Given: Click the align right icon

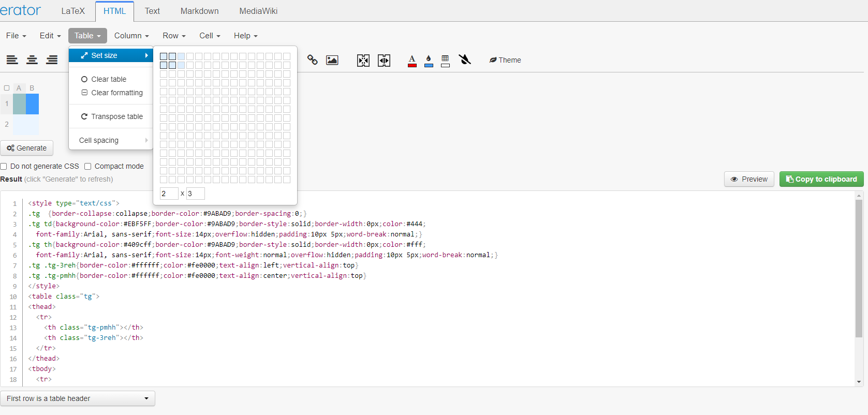Looking at the screenshot, I should pos(52,60).
